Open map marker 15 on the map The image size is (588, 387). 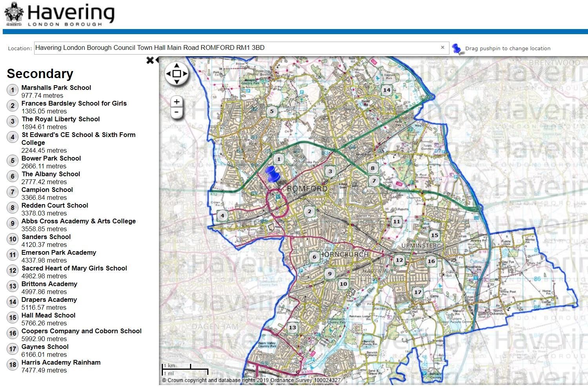[x=435, y=235]
